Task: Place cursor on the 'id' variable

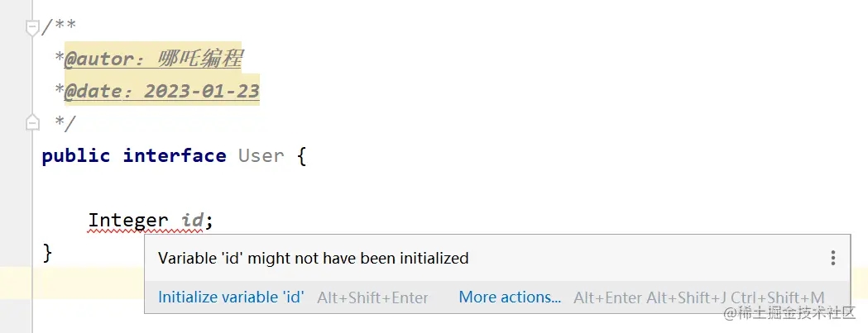Action: click(x=193, y=221)
